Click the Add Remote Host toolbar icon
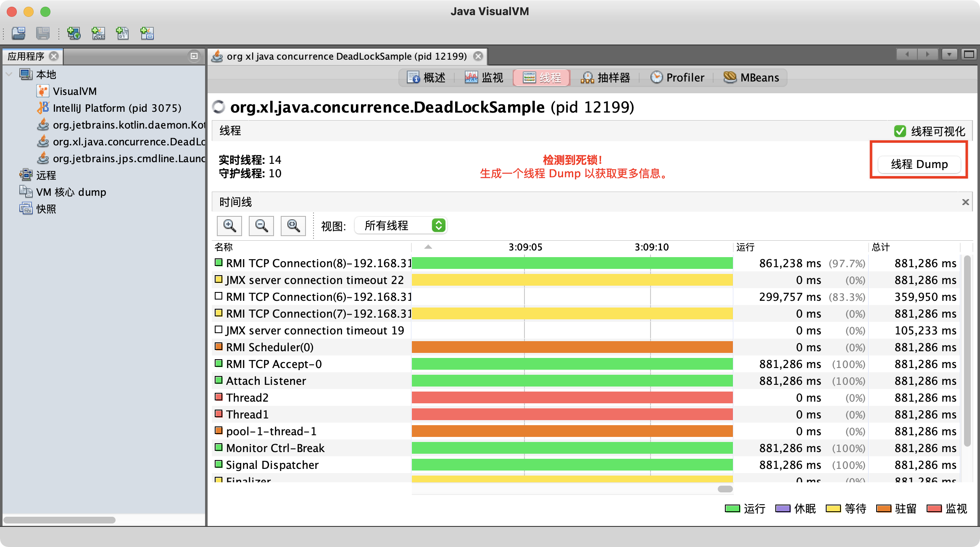Image resolution: width=980 pixels, height=547 pixels. pyautogui.click(x=74, y=33)
